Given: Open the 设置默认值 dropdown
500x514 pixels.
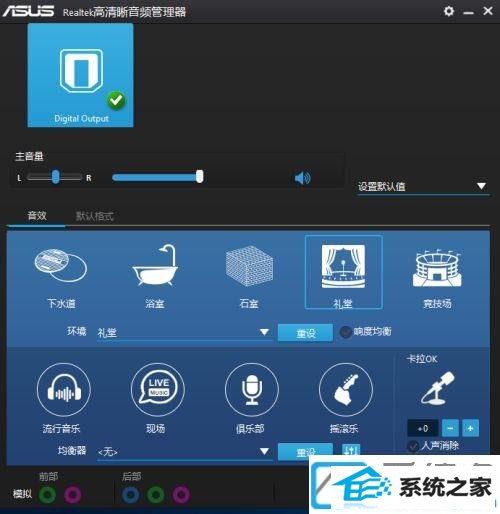Looking at the screenshot, I should point(423,186).
